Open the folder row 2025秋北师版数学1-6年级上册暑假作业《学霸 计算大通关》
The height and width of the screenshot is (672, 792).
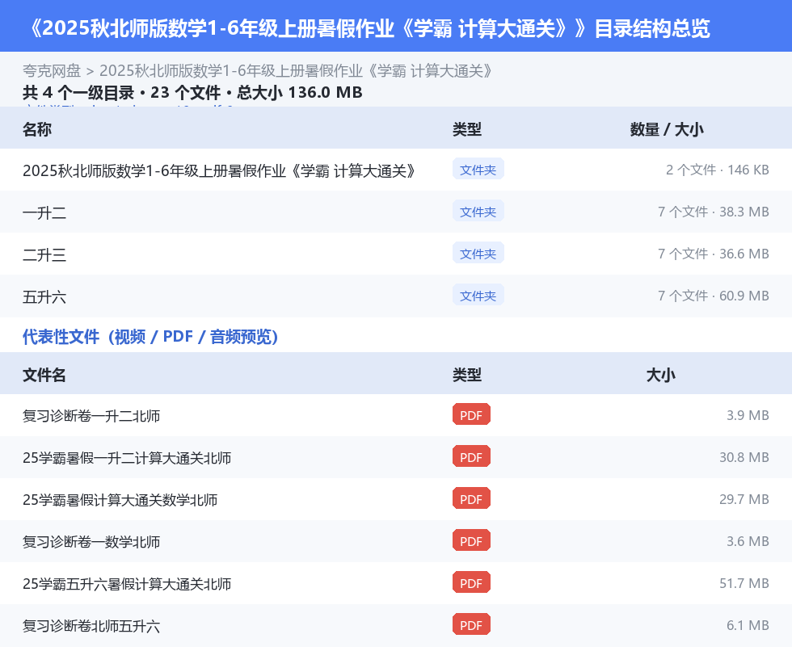coord(220,170)
